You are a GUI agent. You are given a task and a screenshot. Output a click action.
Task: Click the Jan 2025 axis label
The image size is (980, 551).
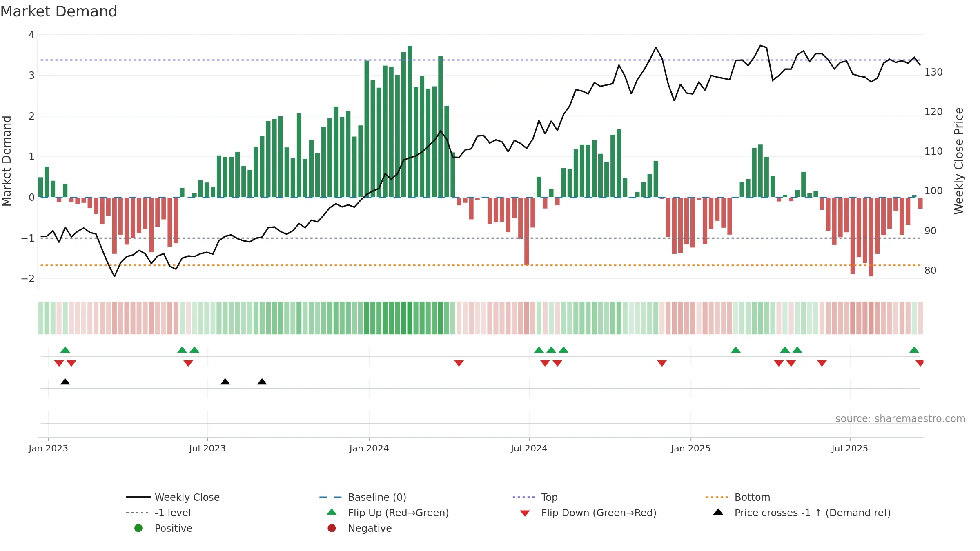(x=690, y=448)
